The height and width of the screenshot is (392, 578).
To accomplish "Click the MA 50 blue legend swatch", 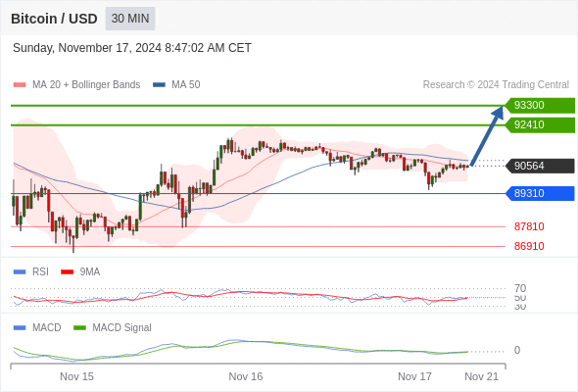I will [159, 85].
